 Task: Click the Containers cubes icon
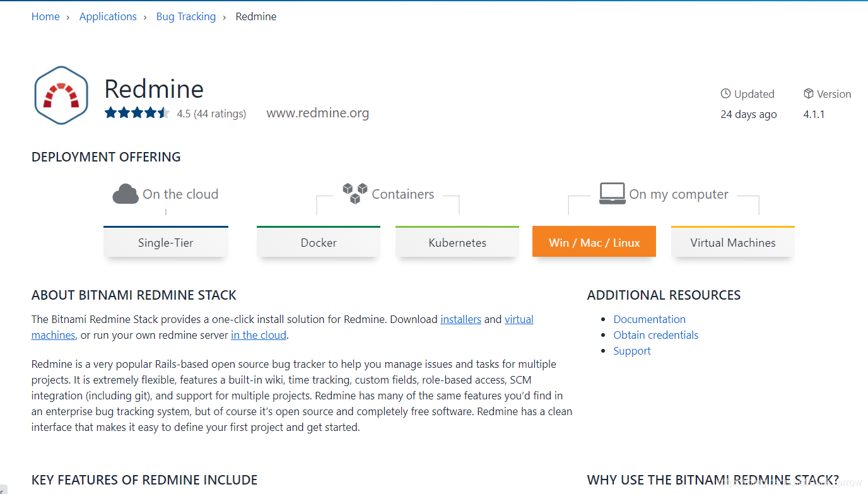[x=355, y=192]
